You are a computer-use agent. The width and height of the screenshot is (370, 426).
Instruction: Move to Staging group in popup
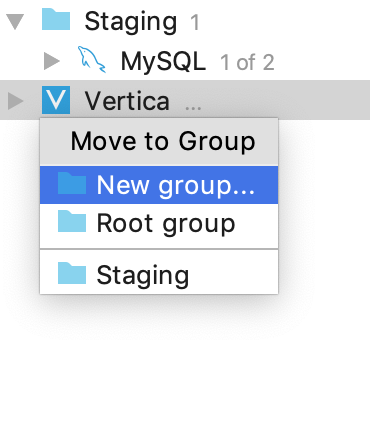pos(159,275)
